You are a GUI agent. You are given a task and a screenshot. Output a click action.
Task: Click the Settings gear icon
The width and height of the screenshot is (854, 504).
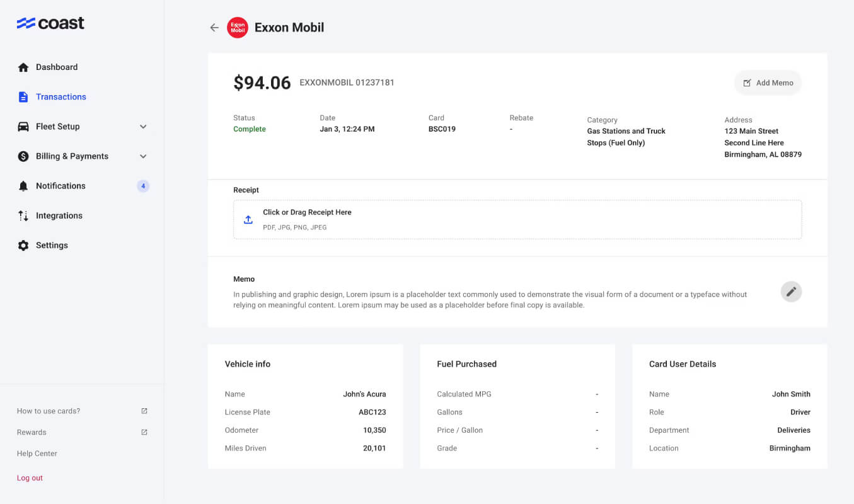(x=23, y=246)
